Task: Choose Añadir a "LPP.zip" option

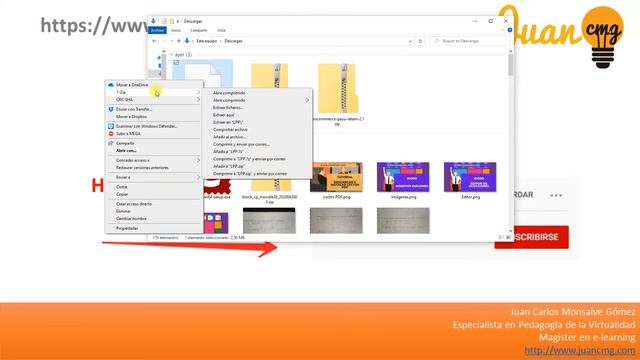Action: (229, 167)
